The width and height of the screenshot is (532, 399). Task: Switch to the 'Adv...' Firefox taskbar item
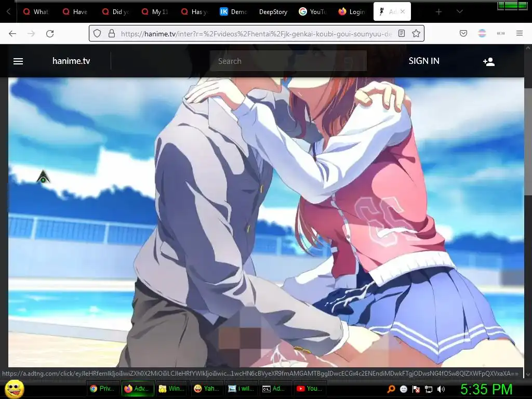(137, 389)
